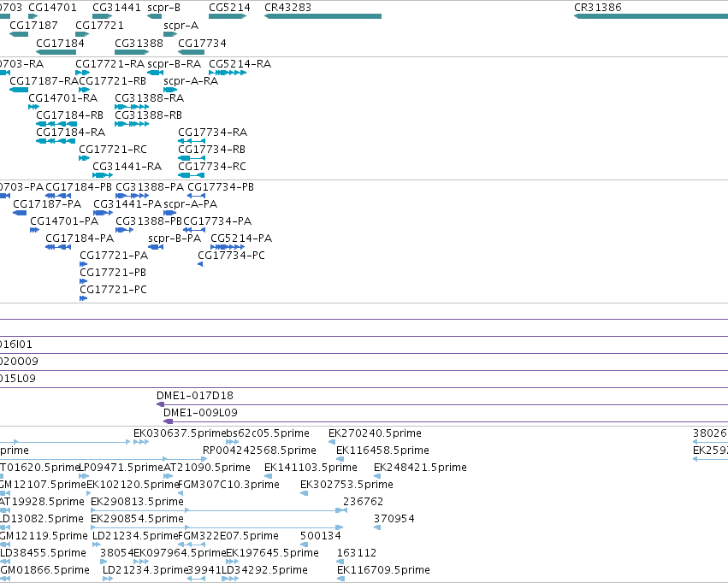Select protein scpr-B-PA label
This screenshot has width=728, height=583.
tap(175, 238)
